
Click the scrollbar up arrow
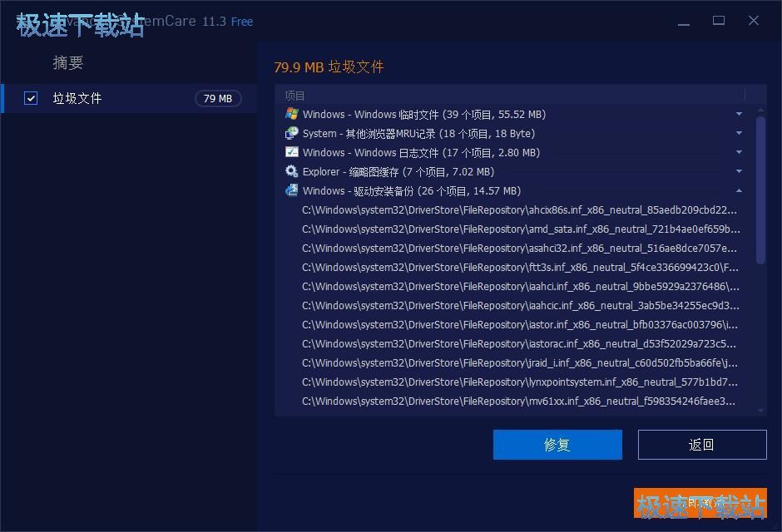point(760,110)
